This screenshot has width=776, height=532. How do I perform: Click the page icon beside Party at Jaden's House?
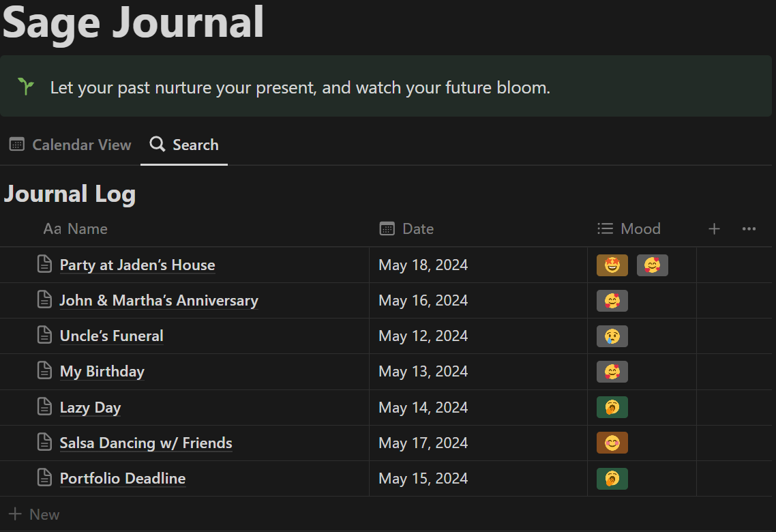[44, 264]
